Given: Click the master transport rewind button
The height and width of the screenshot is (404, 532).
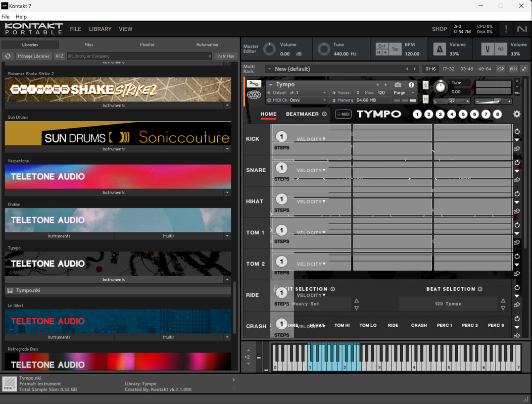Looking at the screenshot, I should [x=379, y=52].
